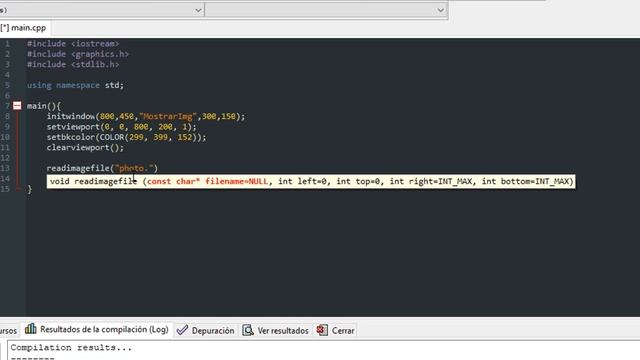640x360 pixels.
Task: Click the Compilation results... log text
Action: [x=71, y=348]
